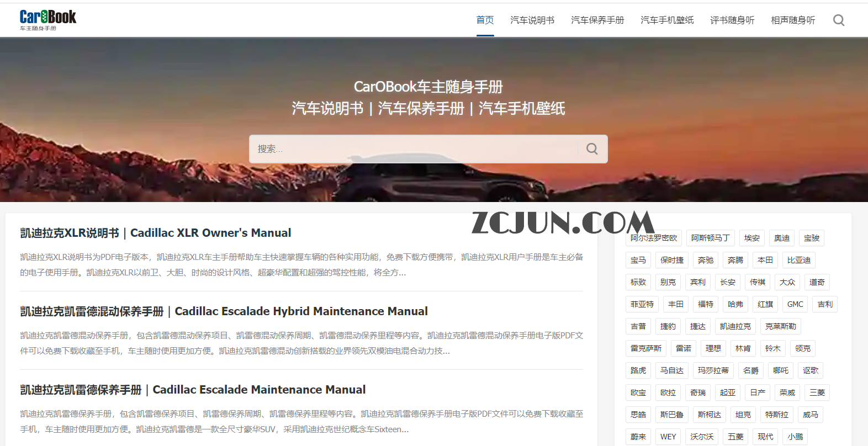Select the 铃木 brand tag
868x446 pixels.
tap(773, 348)
